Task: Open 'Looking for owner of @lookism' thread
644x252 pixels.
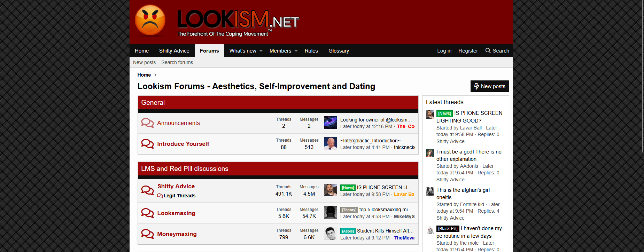Action: [376, 120]
